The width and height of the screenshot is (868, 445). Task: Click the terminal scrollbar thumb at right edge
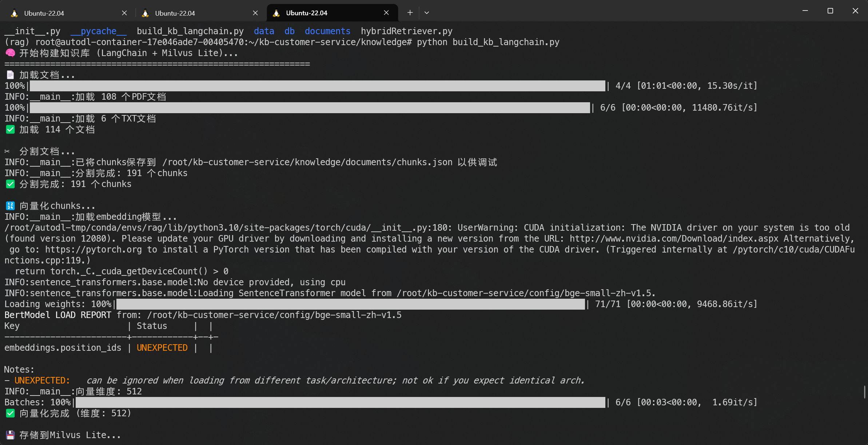pyautogui.click(x=864, y=392)
